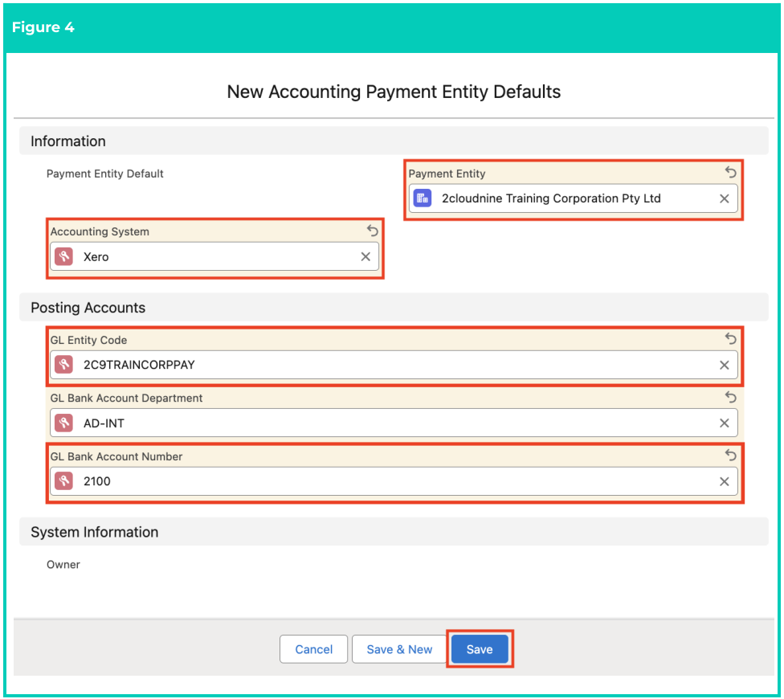Save the new payment entity defaults
This screenshot has width=784, height=699.
(480, 649)
